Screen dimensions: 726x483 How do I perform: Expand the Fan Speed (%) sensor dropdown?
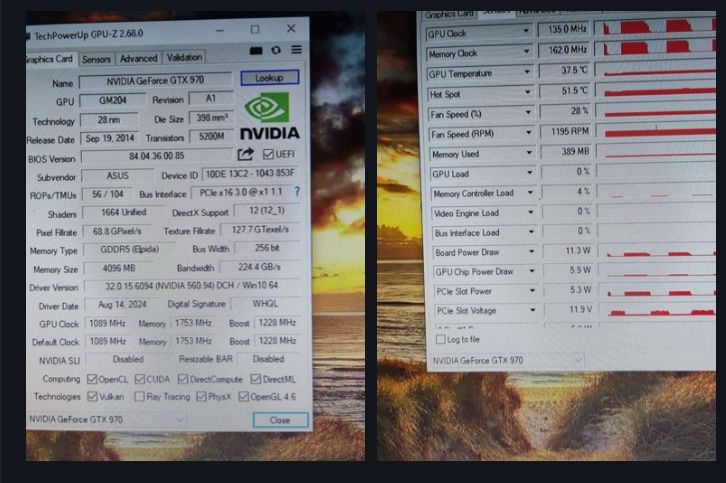pyautogui.click(x=528, y=113)
